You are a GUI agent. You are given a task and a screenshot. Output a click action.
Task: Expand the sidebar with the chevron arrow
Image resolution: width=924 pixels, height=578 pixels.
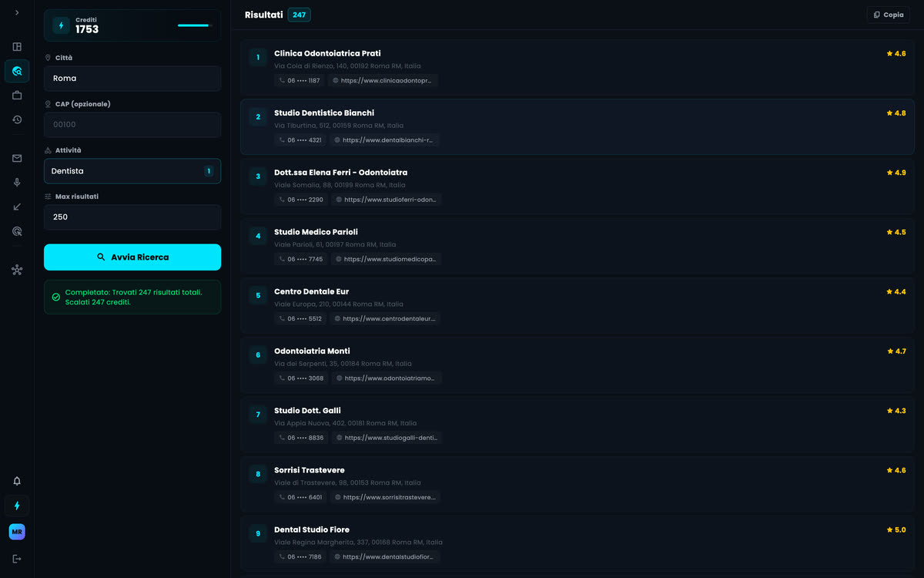pos(17,12)
